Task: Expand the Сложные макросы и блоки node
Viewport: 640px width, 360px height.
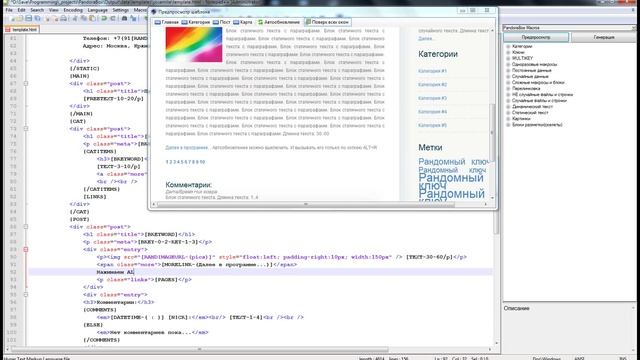Action: (508, 82)
